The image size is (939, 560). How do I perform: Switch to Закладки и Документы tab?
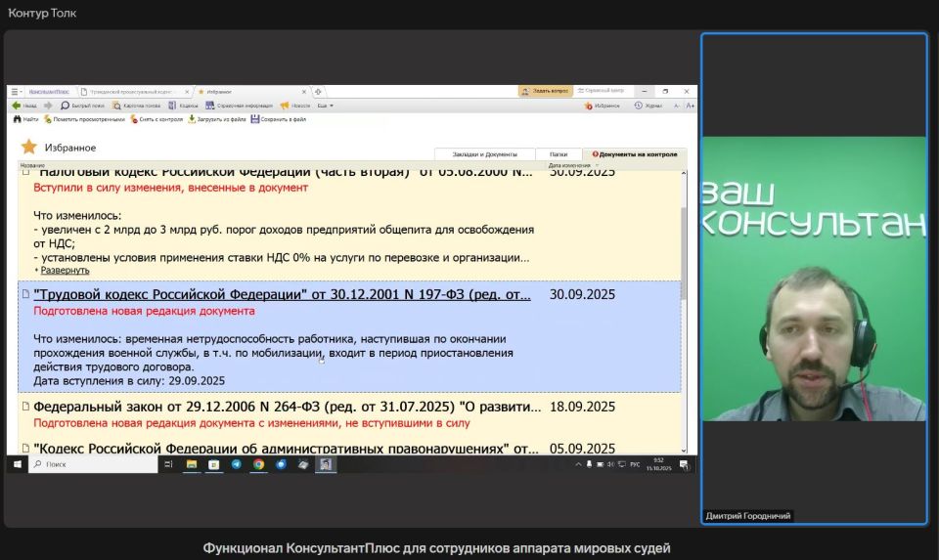coord(484,154)
